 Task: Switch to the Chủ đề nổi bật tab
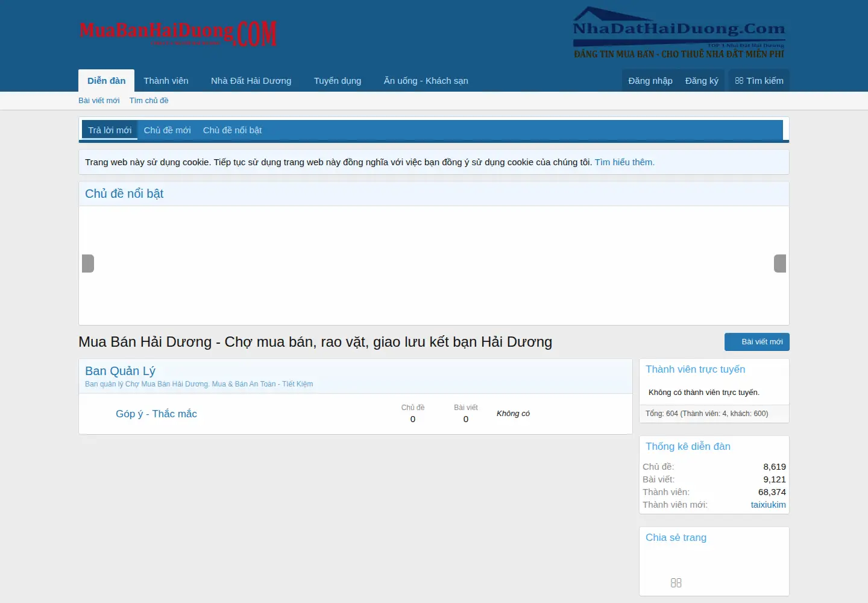pyautogui.click(x=232, y=130)
